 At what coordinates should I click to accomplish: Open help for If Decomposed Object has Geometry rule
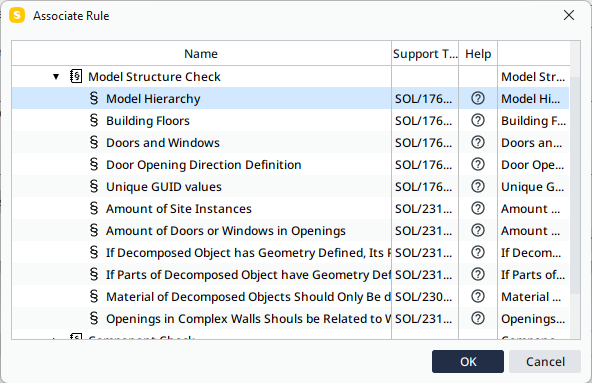pos(478,252)
